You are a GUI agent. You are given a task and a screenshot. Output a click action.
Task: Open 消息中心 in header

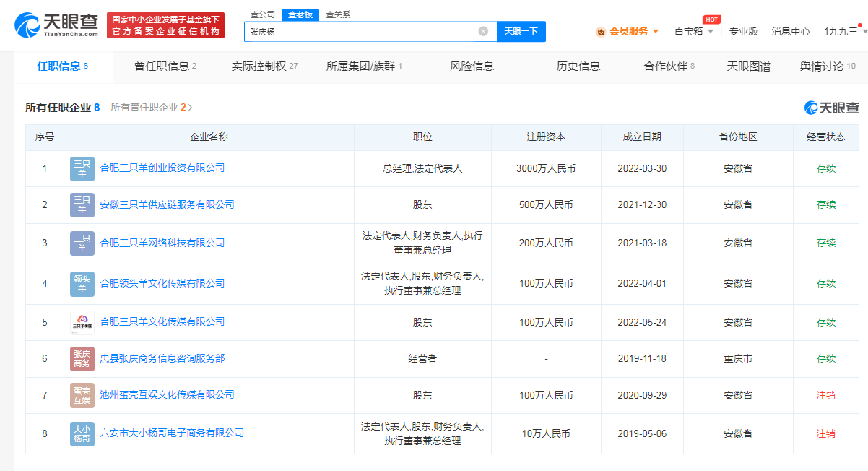coord(791,31)
